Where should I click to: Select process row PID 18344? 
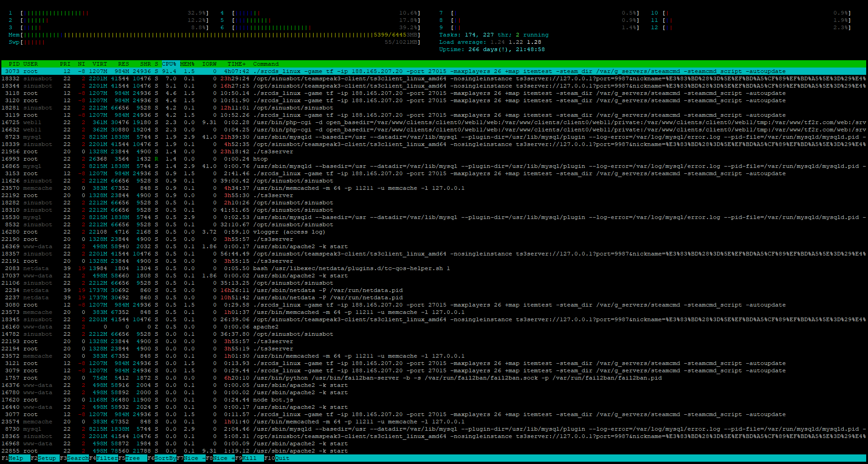434,86
